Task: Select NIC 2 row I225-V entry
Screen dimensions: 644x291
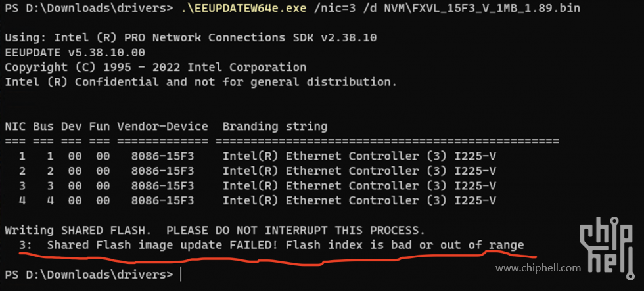Action: tap(250, 171)
